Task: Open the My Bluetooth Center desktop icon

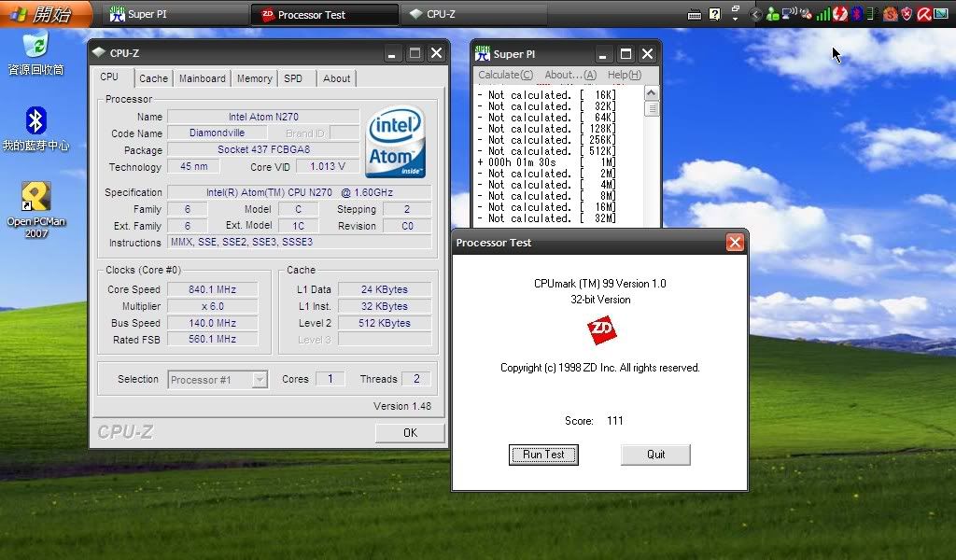Action: tap(36, 129)
